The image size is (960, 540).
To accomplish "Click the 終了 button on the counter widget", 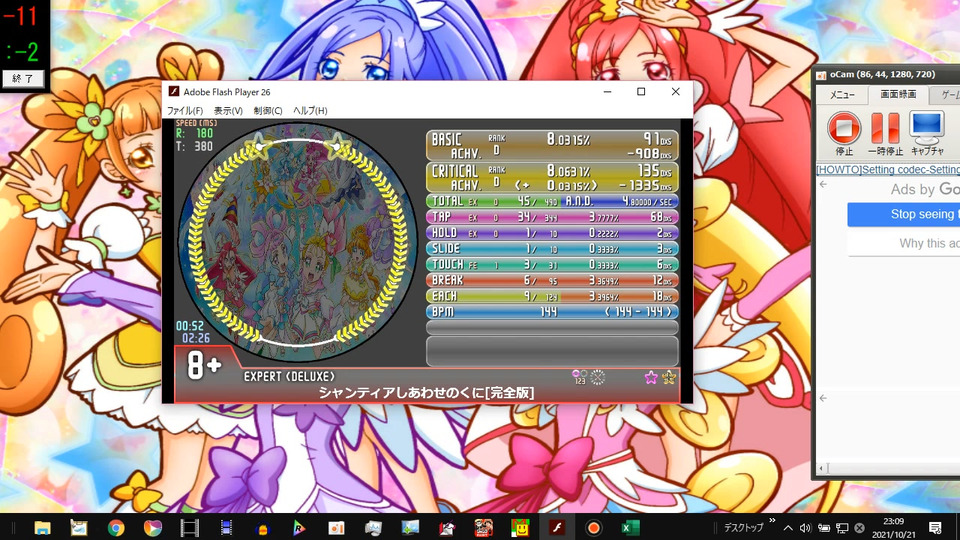I will [23, 78].
